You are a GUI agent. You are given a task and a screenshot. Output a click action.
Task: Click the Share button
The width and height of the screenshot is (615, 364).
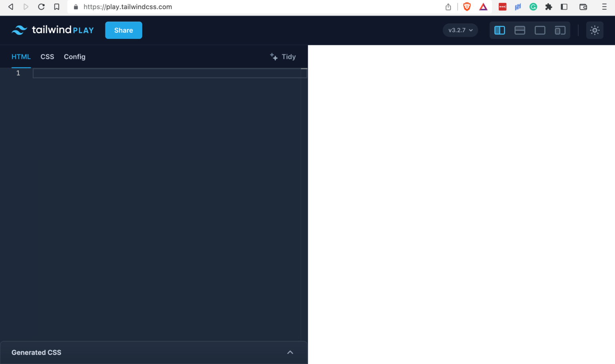pos(123,30)
